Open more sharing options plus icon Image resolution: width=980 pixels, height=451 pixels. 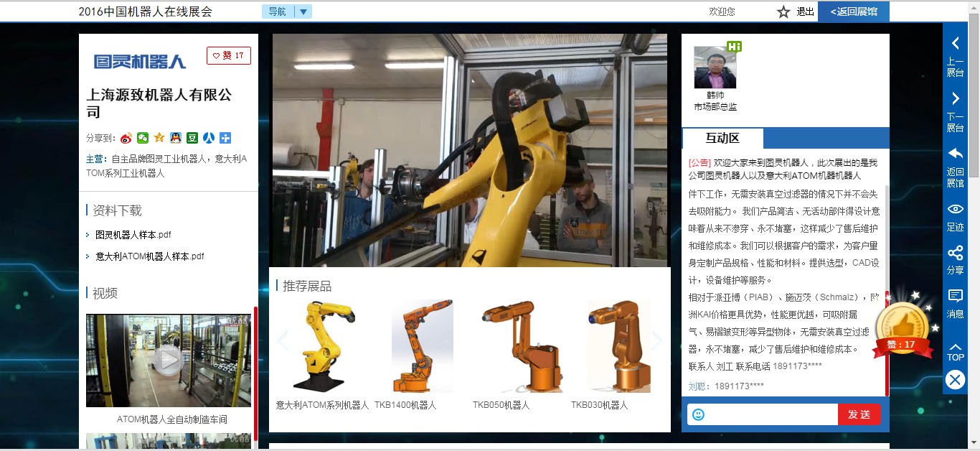coord(225,138)
